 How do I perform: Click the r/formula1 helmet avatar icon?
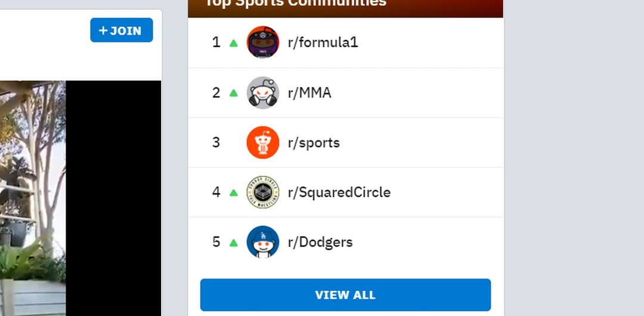coord(263,42)
